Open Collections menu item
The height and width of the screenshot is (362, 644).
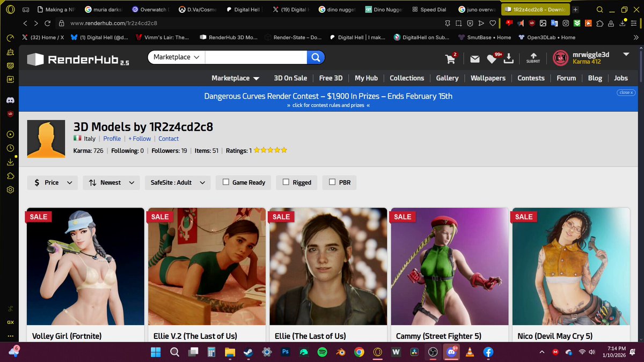point(407,78)
